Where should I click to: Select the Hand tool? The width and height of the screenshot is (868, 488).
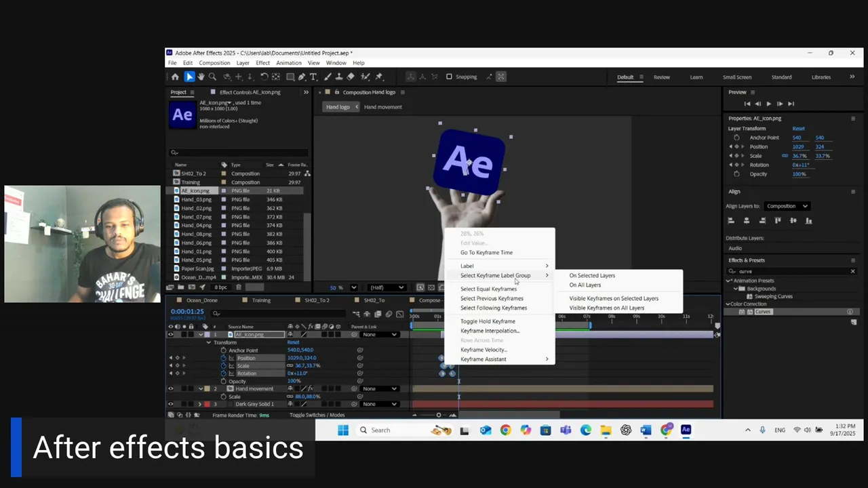coord(201,77)
